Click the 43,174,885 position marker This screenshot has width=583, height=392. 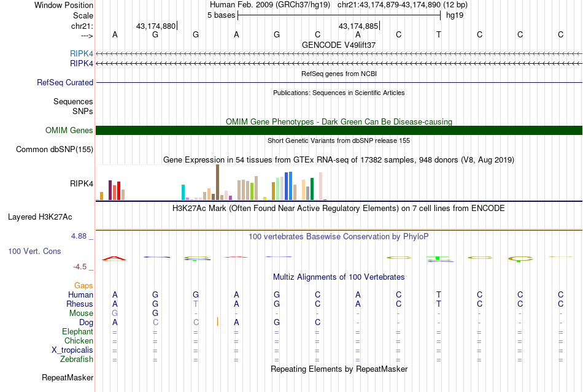tap(359, 26)
